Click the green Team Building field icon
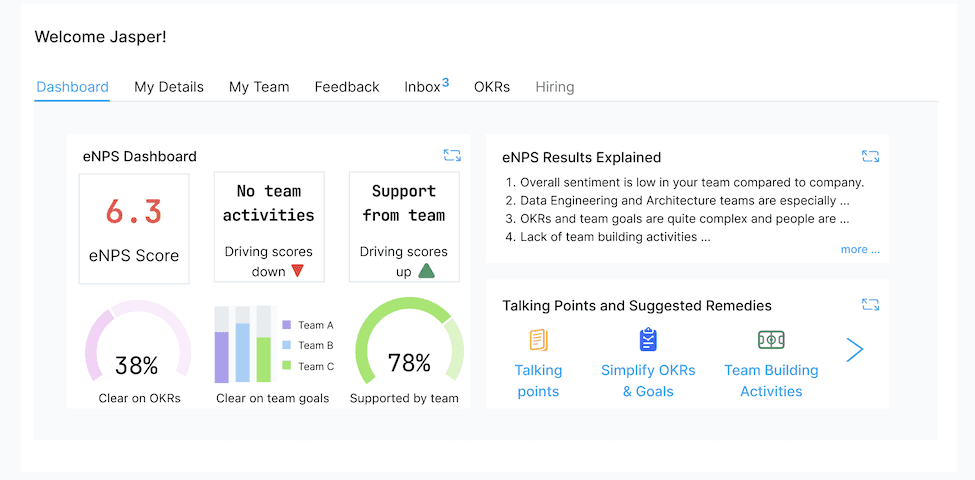This screenshot has height=480, width=975. [x=771, y=340]
